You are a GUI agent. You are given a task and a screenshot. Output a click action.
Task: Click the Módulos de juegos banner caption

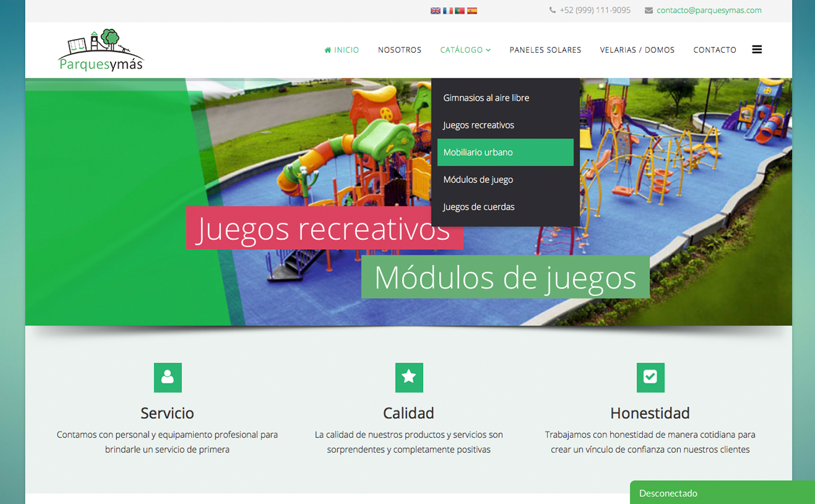tap(505, 277)
